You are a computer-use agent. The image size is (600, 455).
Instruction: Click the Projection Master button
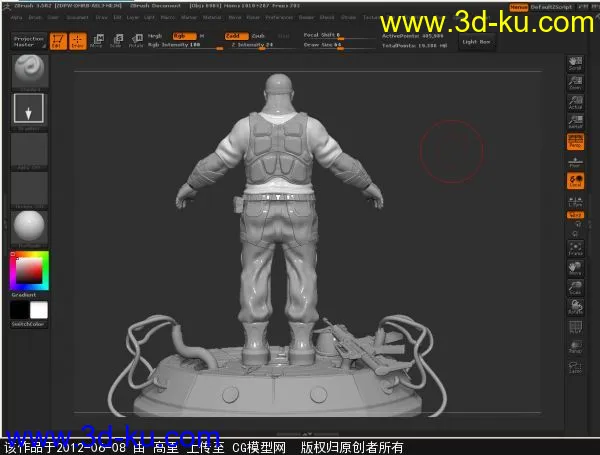pyautogui.click(x=28, y=41)
